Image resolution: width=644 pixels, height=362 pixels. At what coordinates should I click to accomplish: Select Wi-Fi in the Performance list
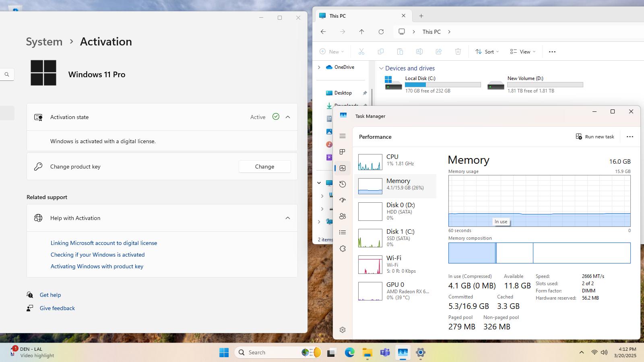395,265
